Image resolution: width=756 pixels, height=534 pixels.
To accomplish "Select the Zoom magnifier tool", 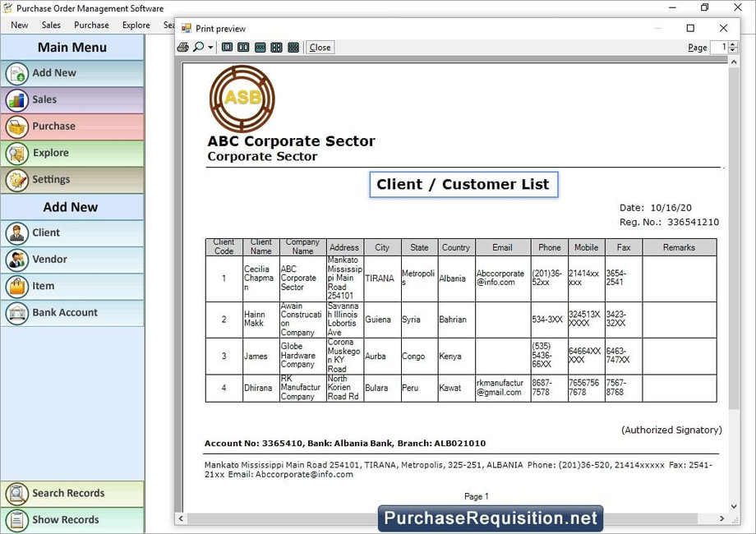I will click(199, 47).
